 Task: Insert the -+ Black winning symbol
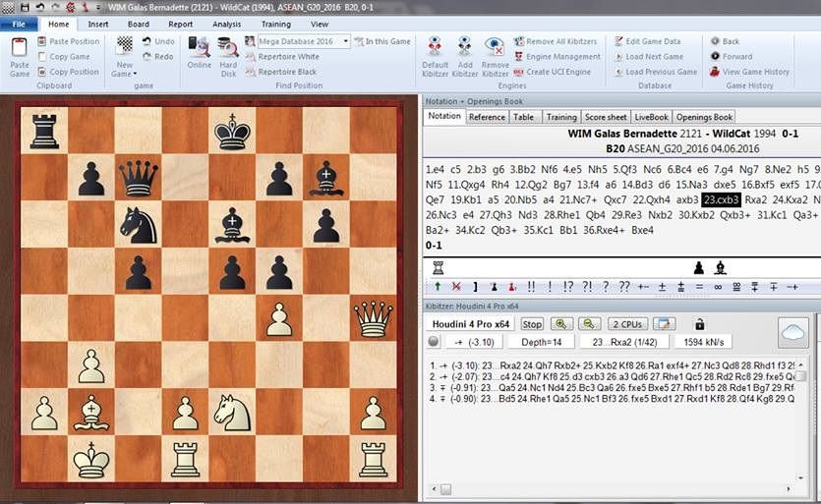[x=792, y=286]
